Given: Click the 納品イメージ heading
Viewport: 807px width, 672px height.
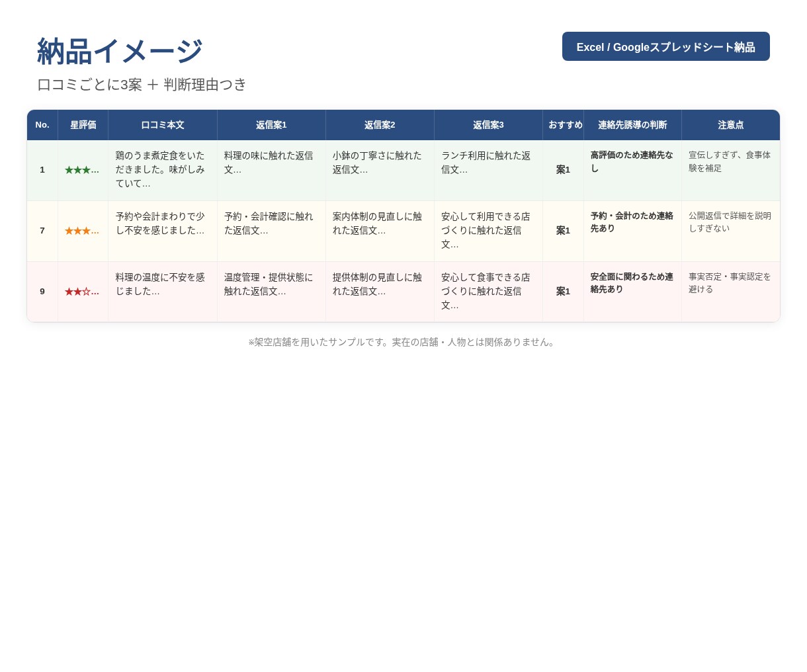Looking at the screenshot, I should click(120, 51).
